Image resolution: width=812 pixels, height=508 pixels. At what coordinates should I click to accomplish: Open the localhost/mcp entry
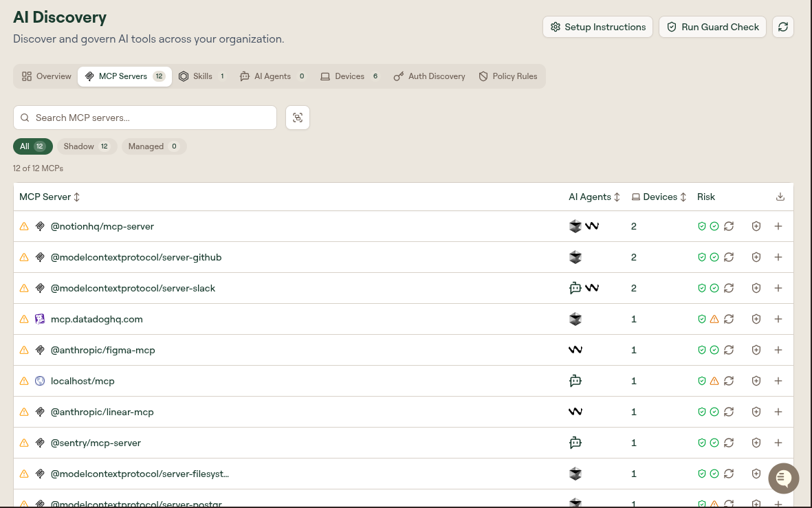83,381
